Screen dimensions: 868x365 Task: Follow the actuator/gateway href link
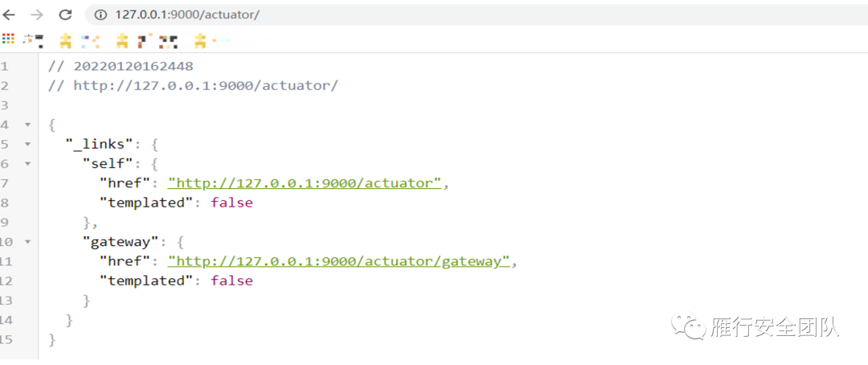coord(338,261)
